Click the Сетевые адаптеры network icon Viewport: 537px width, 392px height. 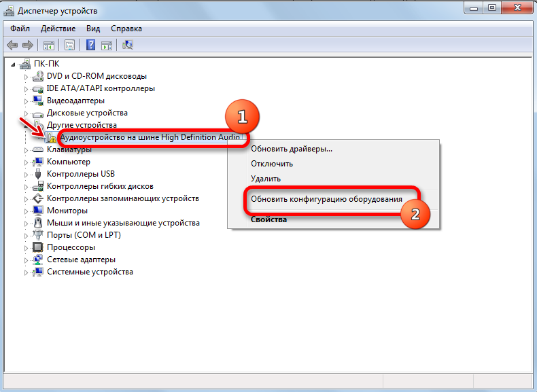(37, 260)
